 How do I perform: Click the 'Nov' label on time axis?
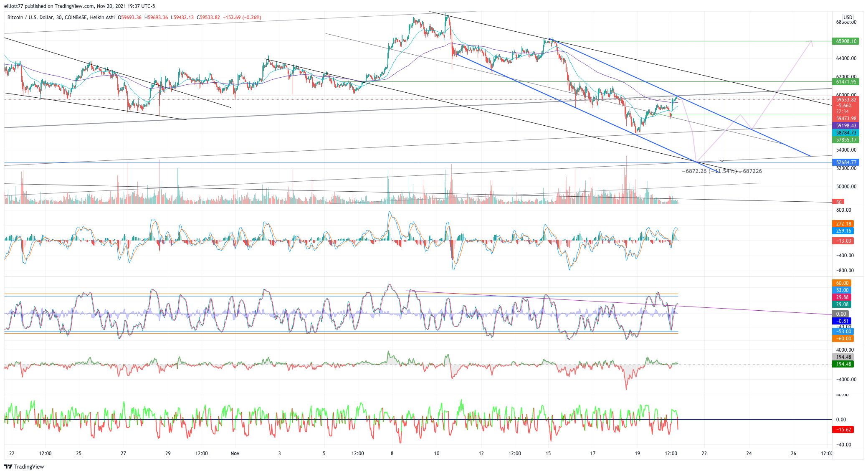click(235, 454)
